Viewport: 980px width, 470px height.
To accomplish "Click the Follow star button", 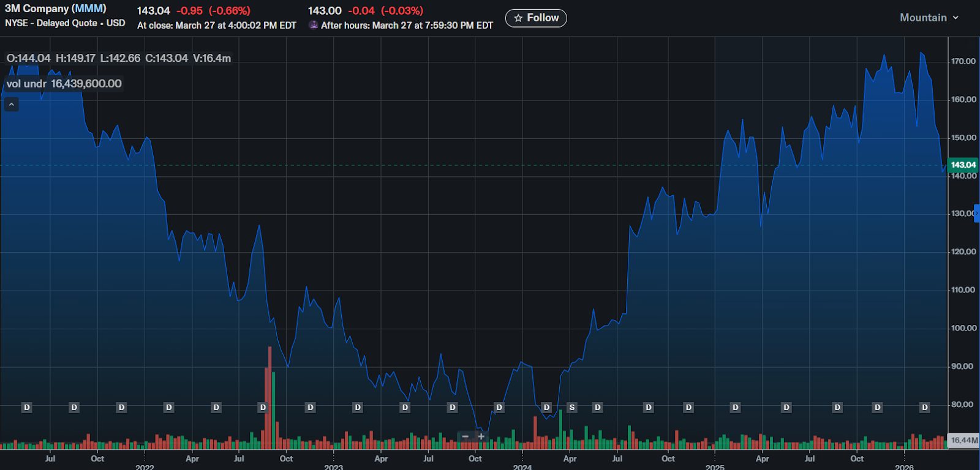I will coord(535,18).
